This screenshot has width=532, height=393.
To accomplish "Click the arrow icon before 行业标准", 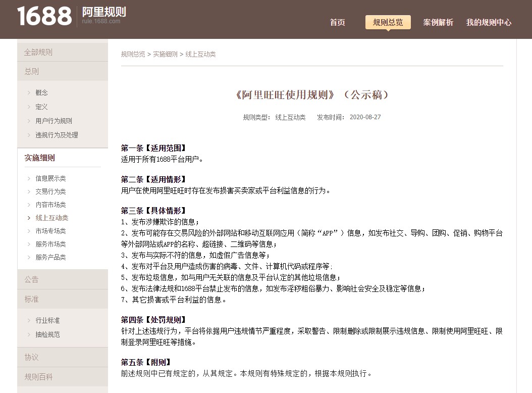I will 29,320.
